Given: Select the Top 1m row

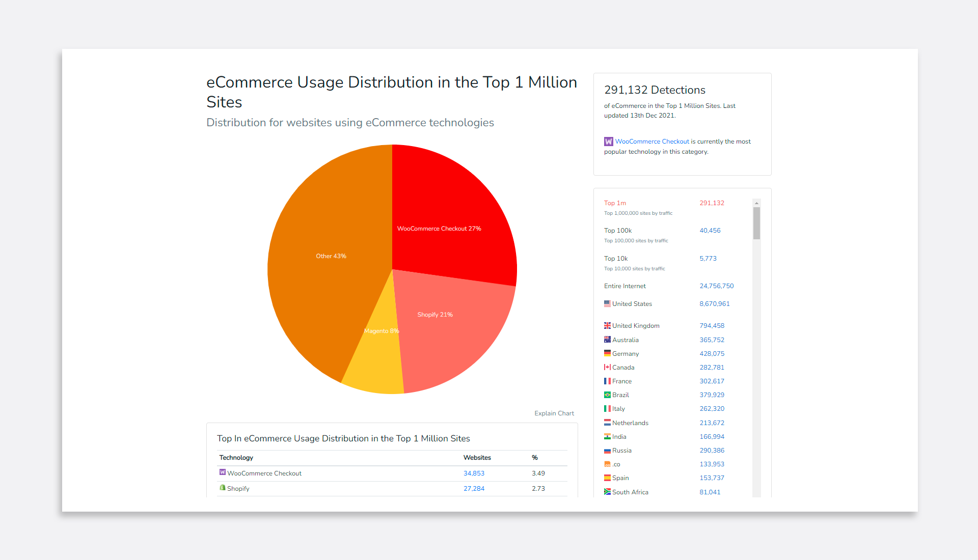Looking at the screenshot, I should coord(615,203).
